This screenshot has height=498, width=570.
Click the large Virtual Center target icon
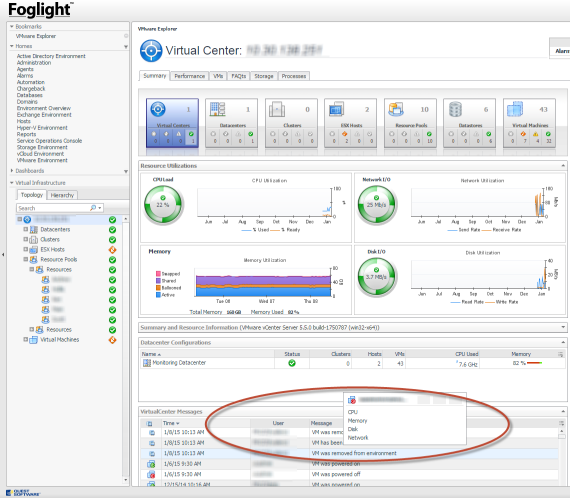coord(151,51)
